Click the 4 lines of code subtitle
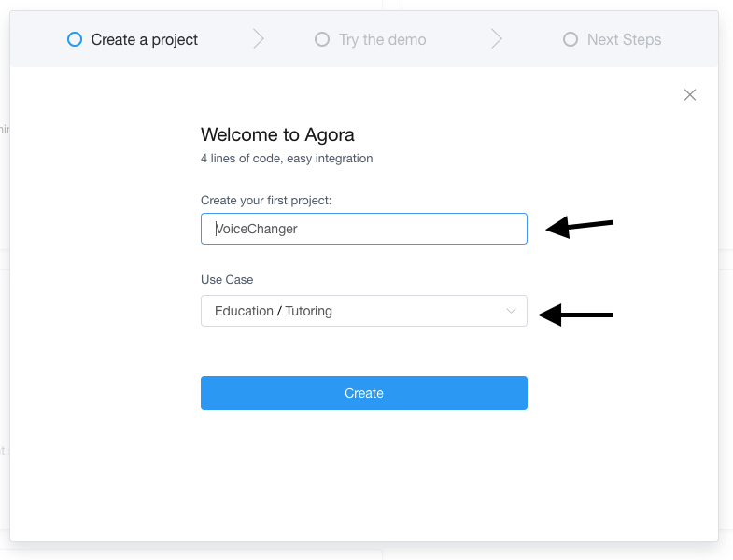Image resolution: width=733 pixels, height=560 pixels. point(287,159)
